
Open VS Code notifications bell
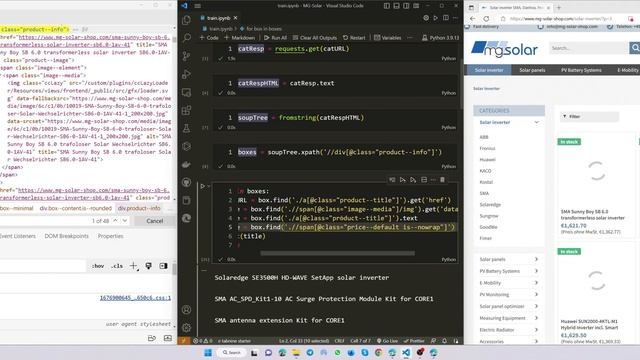coord(444,341)
